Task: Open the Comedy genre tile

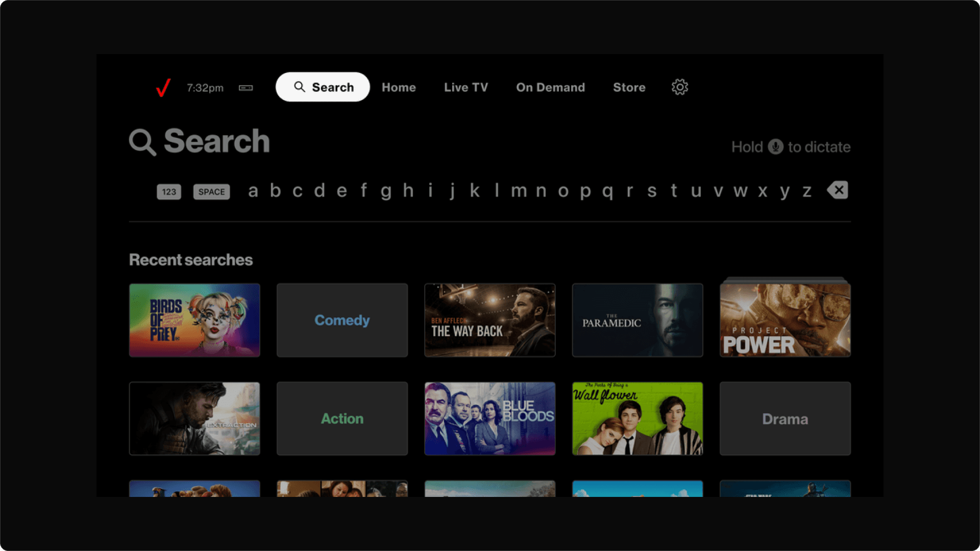Action: click(x=342, y=320)
